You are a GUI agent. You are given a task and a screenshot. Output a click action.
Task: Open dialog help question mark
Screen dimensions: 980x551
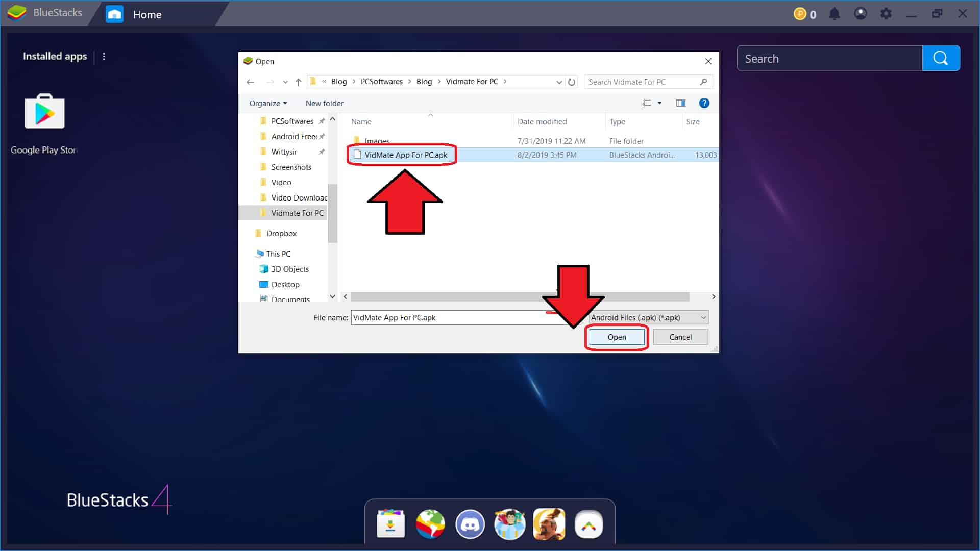704,103
